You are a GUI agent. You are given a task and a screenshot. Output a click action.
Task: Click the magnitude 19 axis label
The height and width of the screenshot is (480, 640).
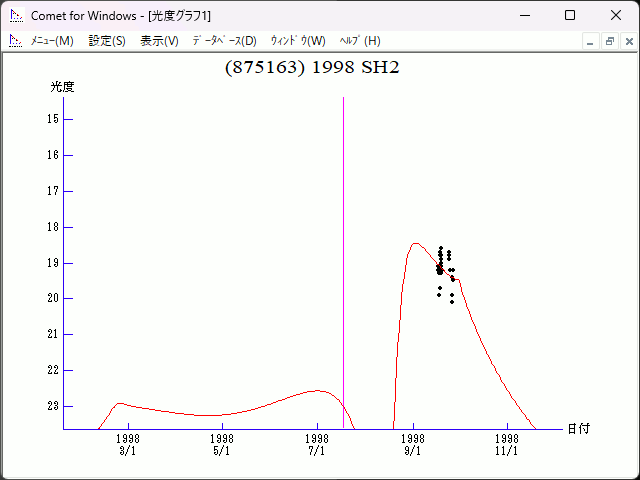53,263
